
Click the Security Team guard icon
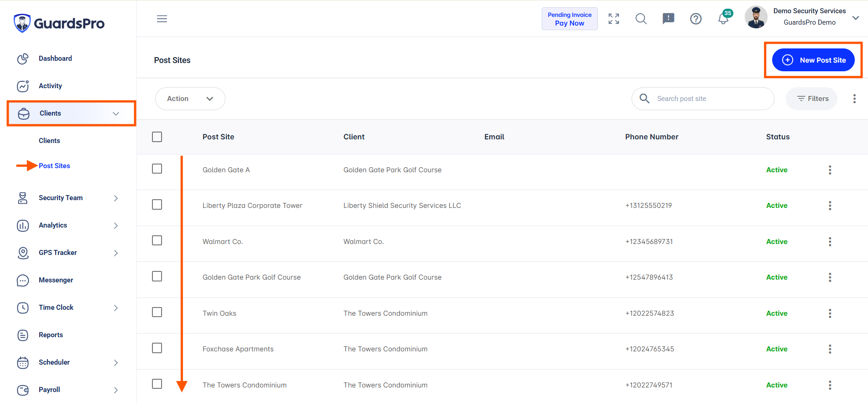23,198
